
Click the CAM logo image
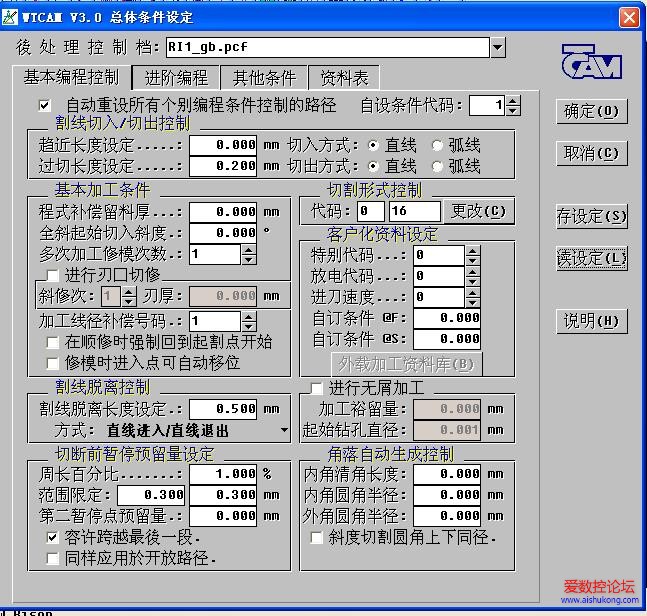(x=592, y=61)
